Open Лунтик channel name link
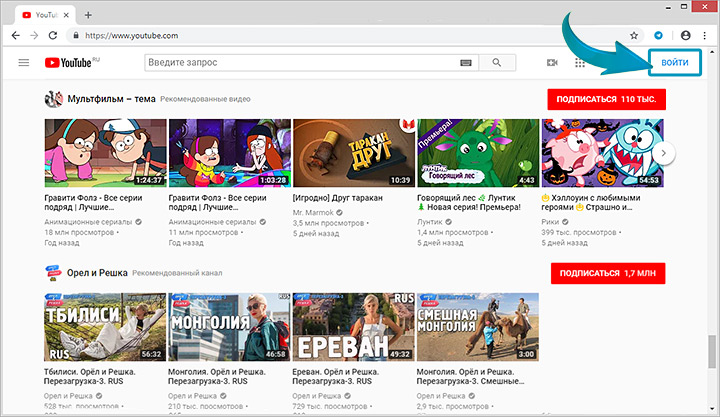 (x=429, y=222)
